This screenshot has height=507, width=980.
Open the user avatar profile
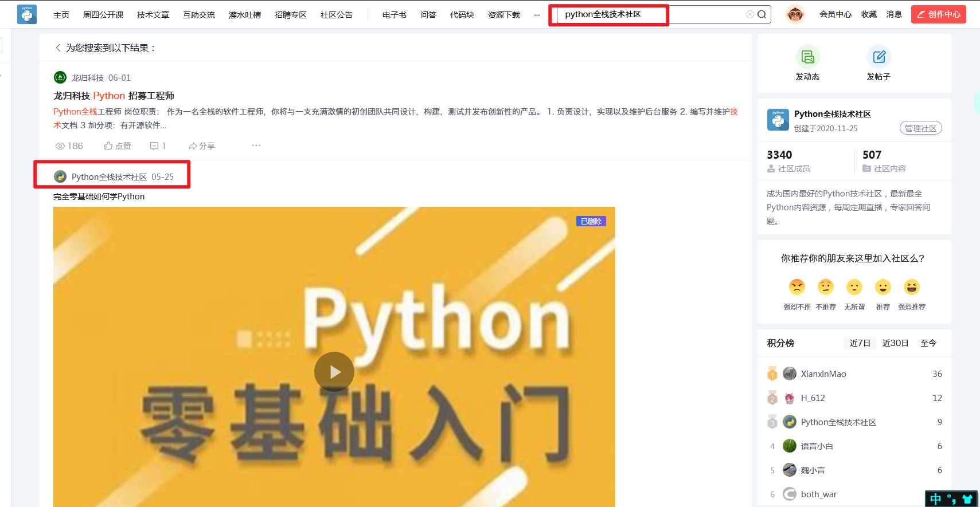click(795, 14)
